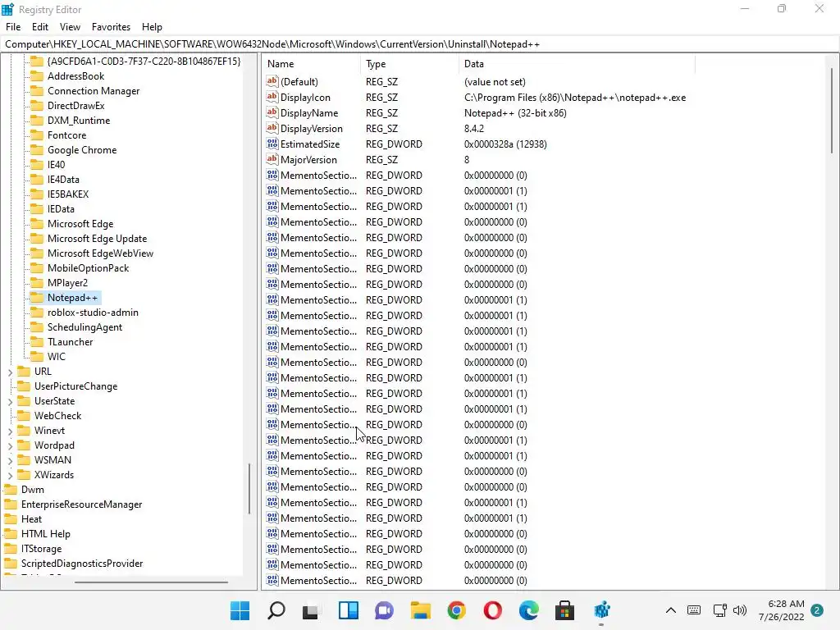Launch Google Chrome from taskbar
This screenshot has width=840, height=630.
coord(456,610)
